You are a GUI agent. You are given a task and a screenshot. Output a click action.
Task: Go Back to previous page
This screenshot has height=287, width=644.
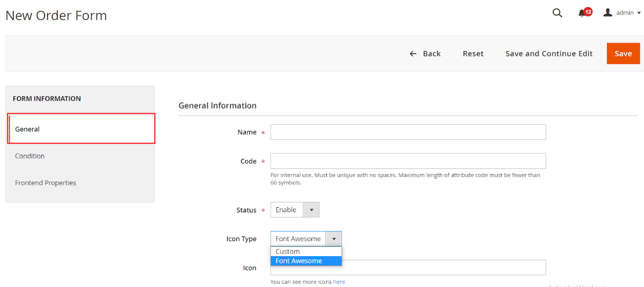(x=431, y=53)
